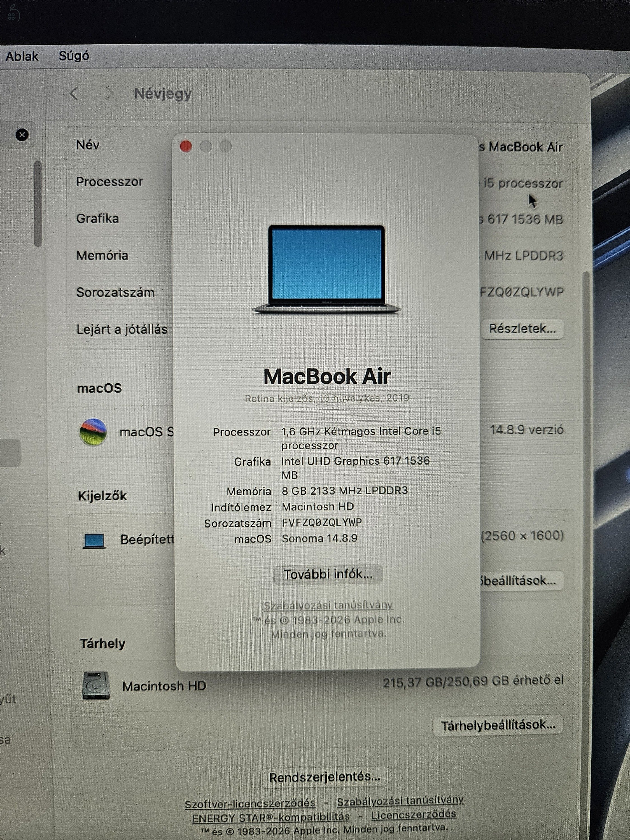Click 14.8.9 verzió text
This screenshot has width=630, height=840.
pyautogui.click(x=527, y=430)
